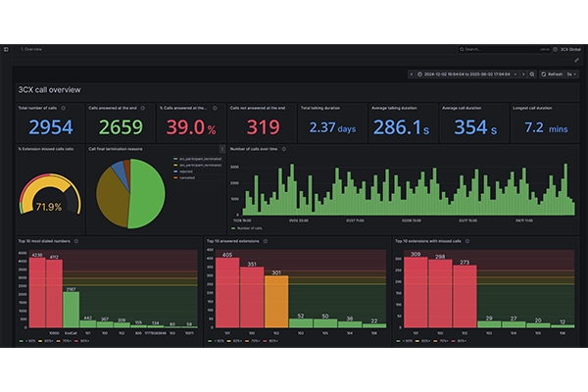Click the 3CX Global organization icon
588x392 pixels.
pyautogui.click(x=555, y=48)
